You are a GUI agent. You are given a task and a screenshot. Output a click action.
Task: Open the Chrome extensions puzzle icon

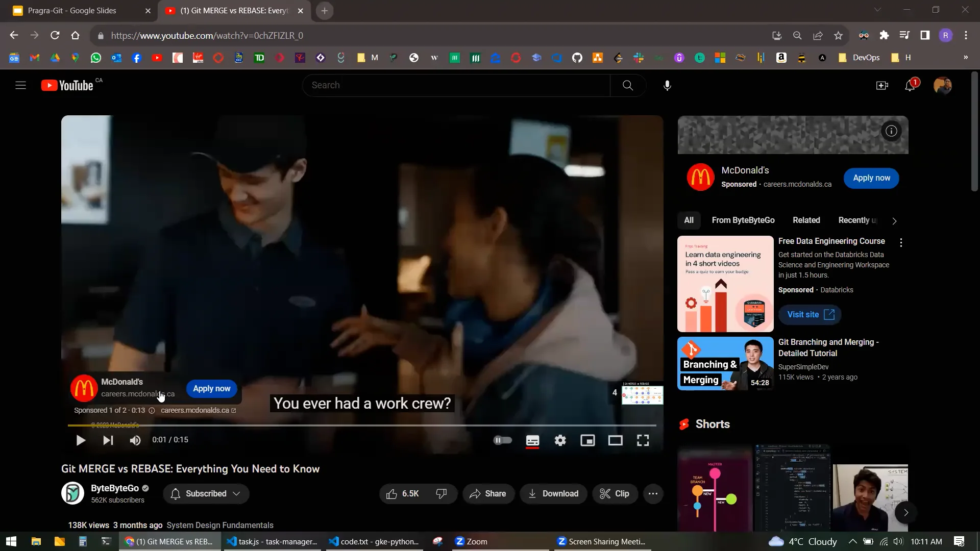[884, 35]
